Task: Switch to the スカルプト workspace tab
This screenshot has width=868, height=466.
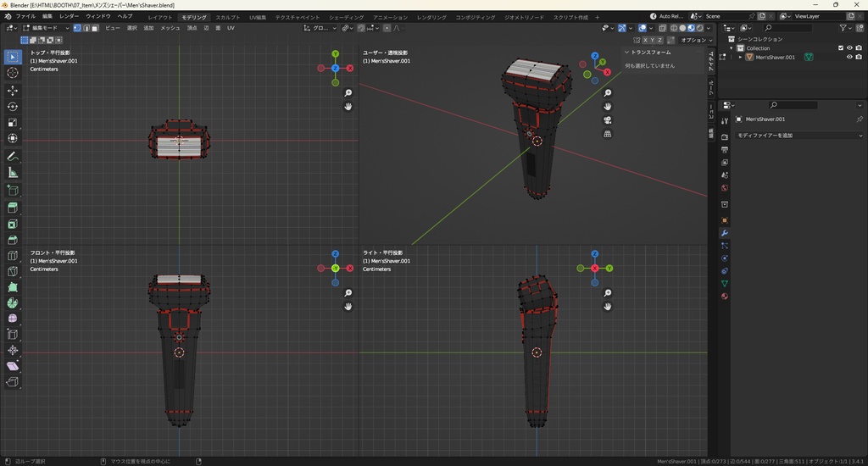Action: click(x=227, y=17)
